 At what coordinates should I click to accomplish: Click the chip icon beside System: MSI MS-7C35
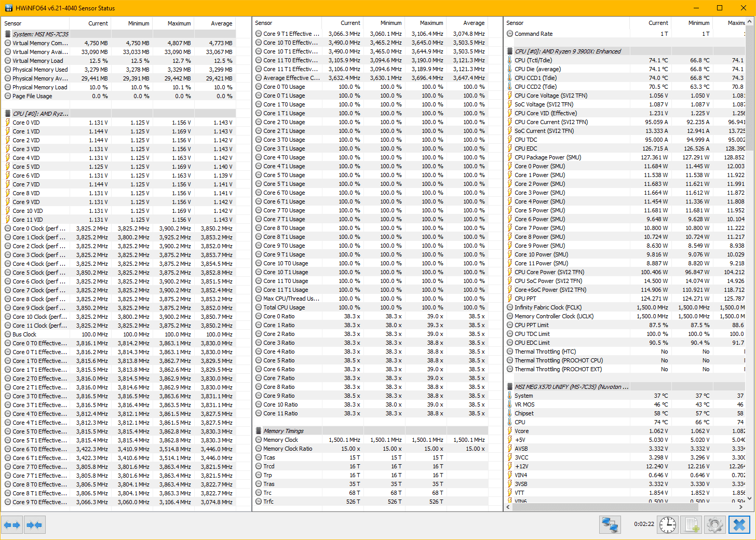(8, 34)
